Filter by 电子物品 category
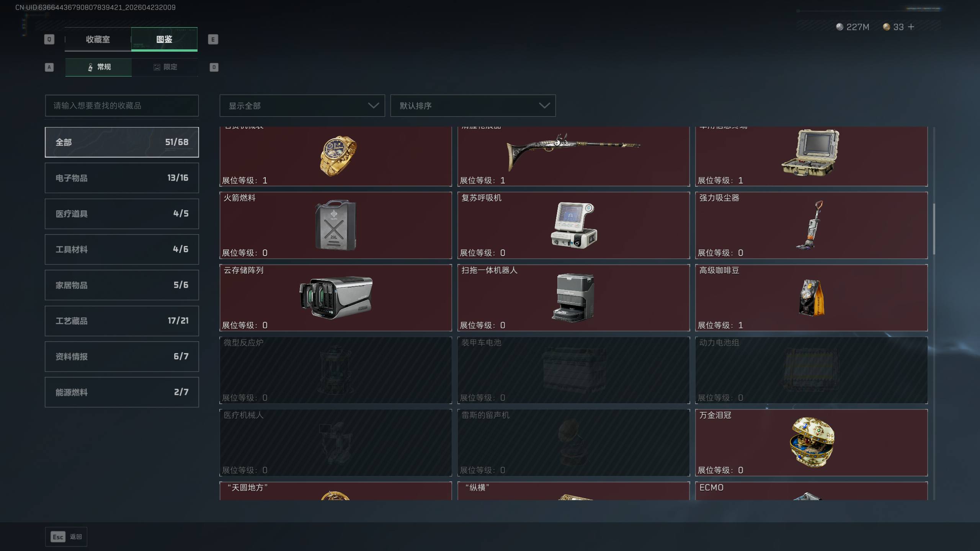 pyautogui.click(x=122, y=178)
